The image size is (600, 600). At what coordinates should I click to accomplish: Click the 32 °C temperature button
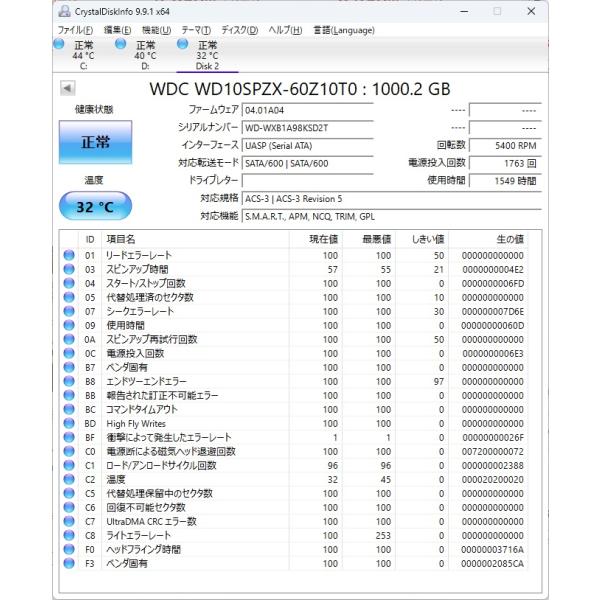[95, 206]
